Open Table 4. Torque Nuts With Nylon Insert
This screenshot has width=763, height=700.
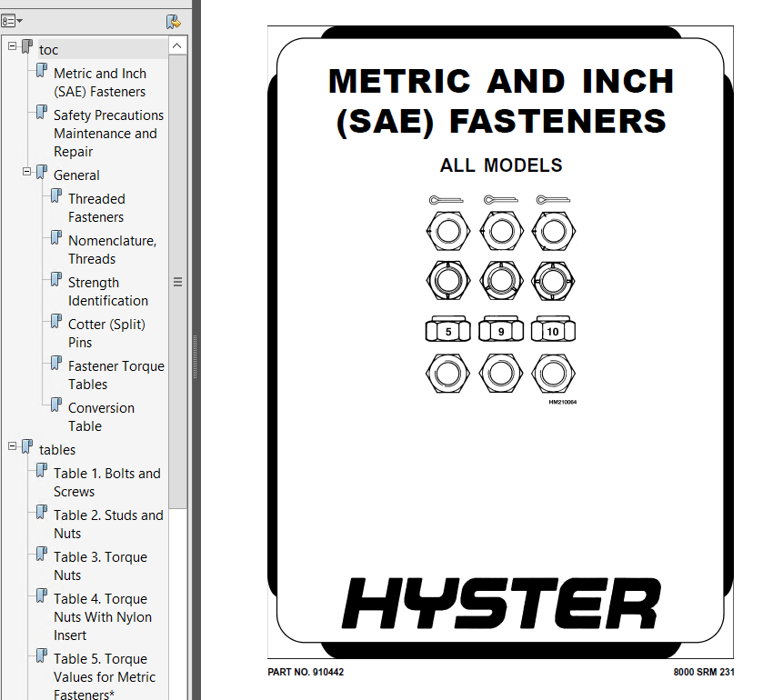[x=103, y=616]
